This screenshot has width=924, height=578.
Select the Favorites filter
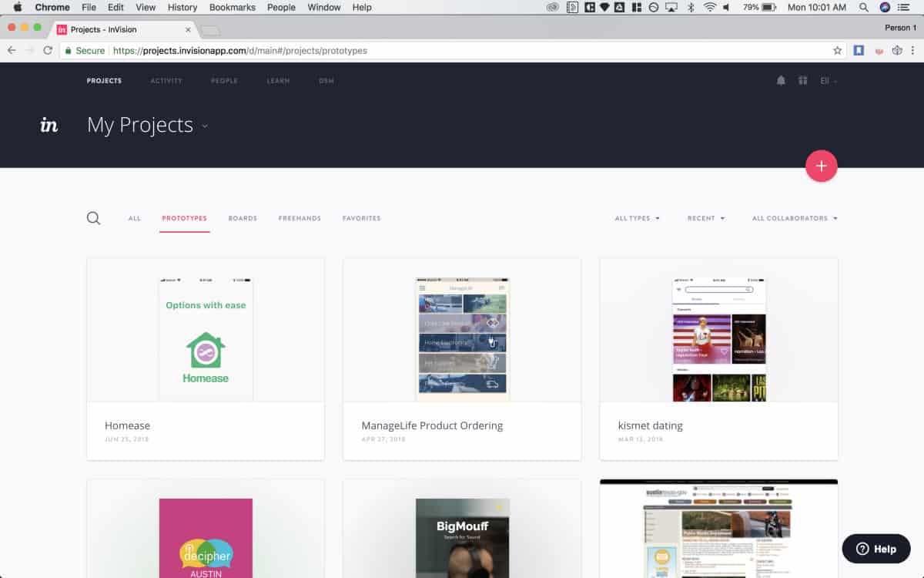pyautogui.click(x=361, y=218)
